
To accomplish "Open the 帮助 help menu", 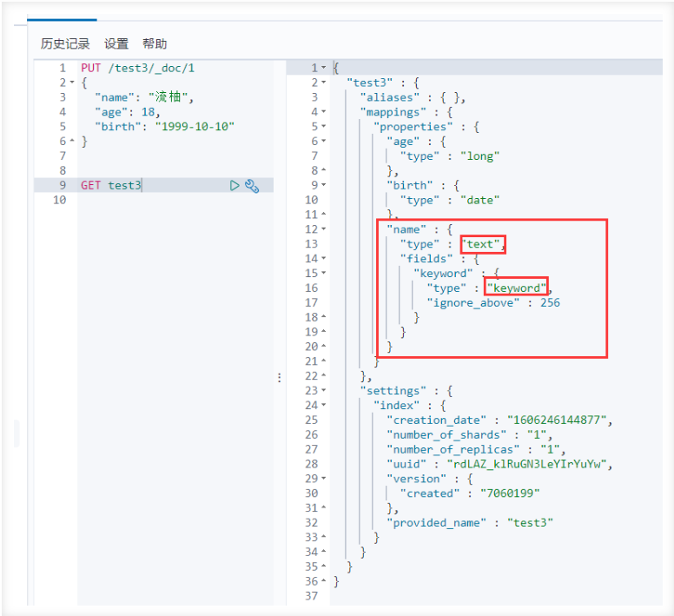I will coord(155,43).
